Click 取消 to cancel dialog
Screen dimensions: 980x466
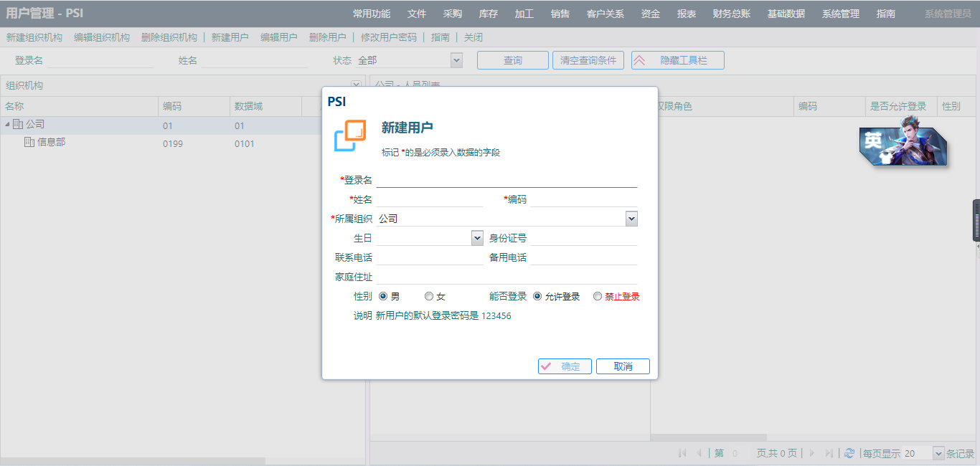point(623,366)
